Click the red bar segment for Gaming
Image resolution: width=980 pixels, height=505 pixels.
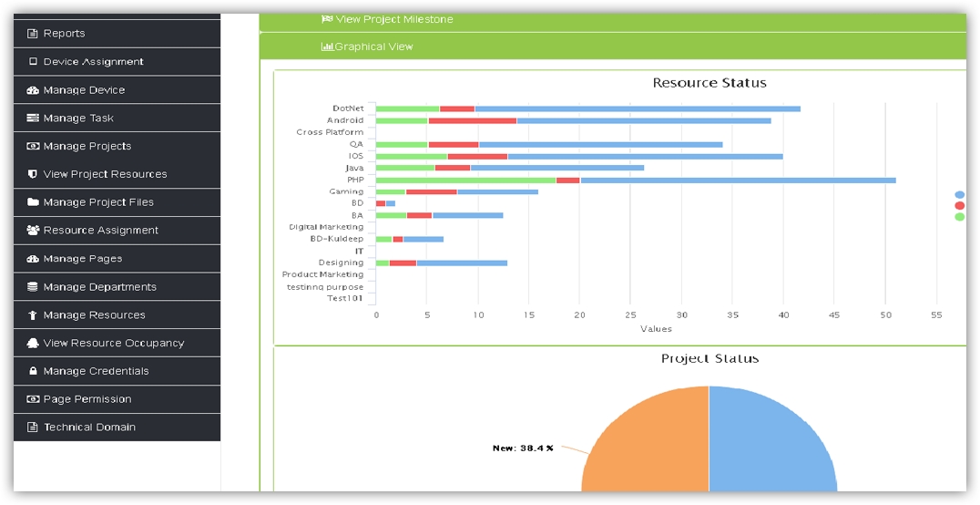pos(431,192)
